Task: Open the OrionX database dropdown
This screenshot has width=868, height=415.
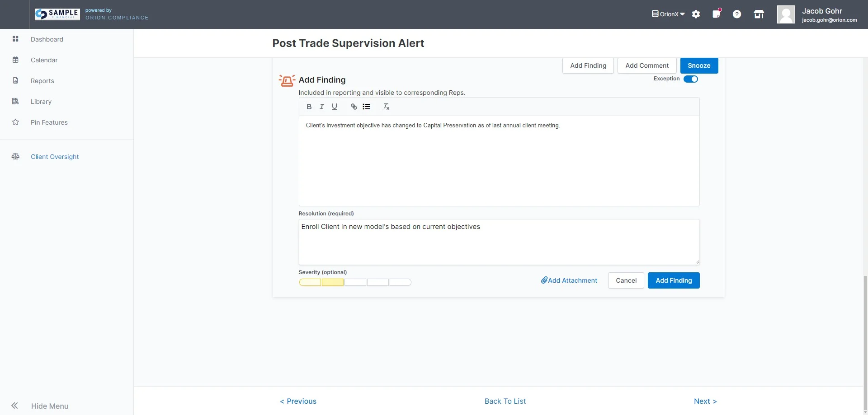Action: (668, 14)
